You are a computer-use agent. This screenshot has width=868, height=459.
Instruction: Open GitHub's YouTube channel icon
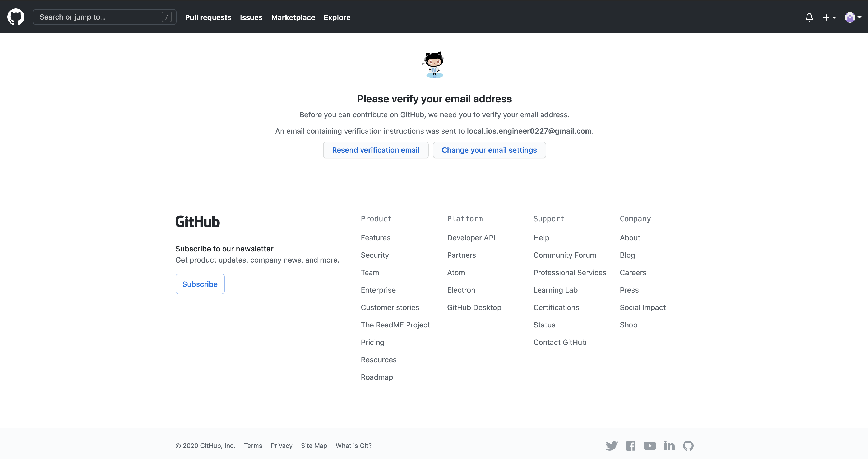(650, 446)
